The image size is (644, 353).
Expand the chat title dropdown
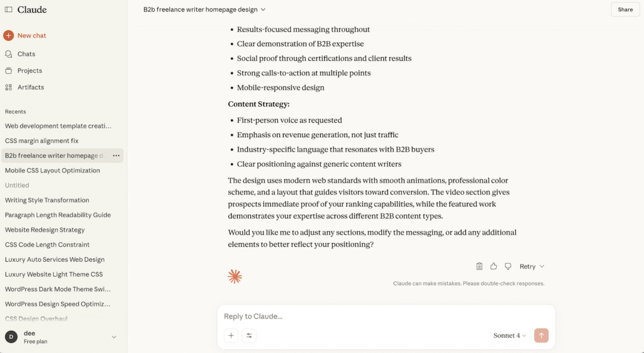tap(263, 9)
